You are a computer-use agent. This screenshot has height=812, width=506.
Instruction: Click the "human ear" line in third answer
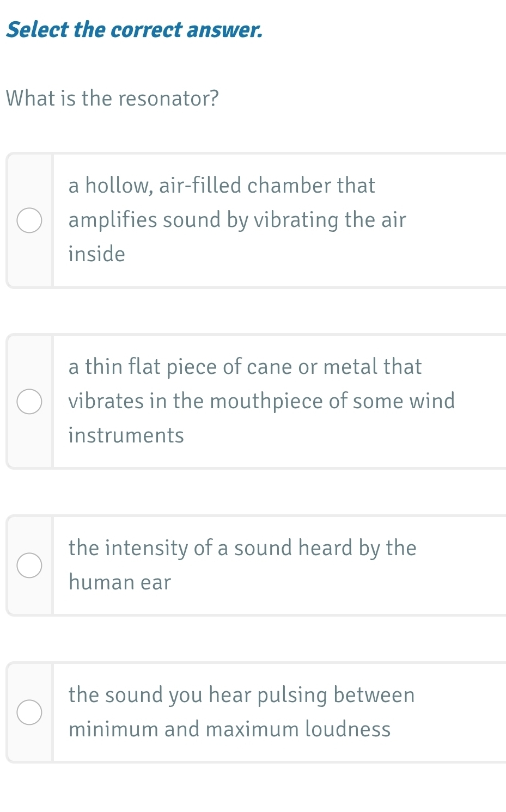point(120,582)
